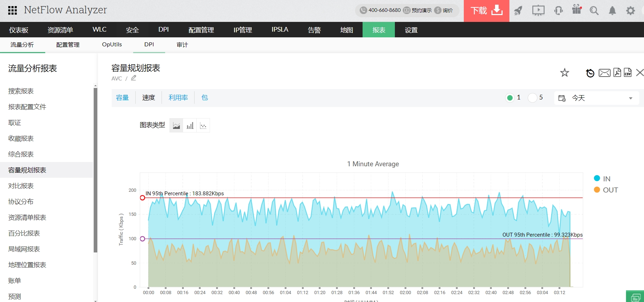This screenshot has width=644, height=302.
Task: Select the 5 minute average radio button
Action: [532, 98]
